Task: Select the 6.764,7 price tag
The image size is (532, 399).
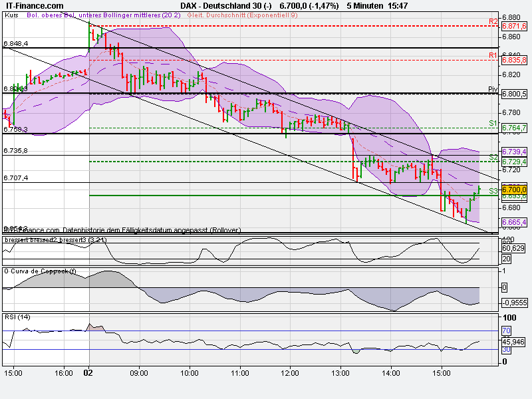Action: pos(514,128)
